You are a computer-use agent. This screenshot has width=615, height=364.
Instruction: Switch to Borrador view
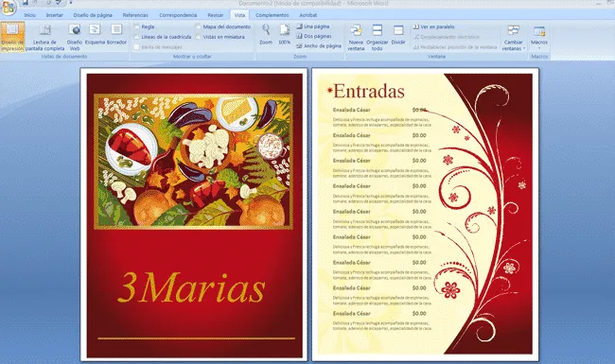(x=116, y=35)
